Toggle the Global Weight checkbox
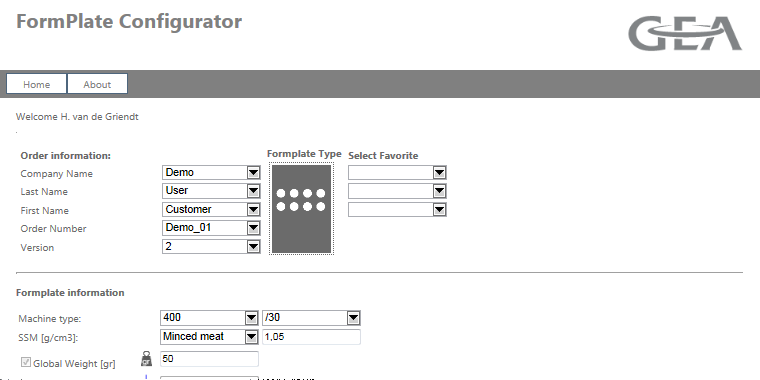The height and width of the screenshot is (380, 760). 26,362
